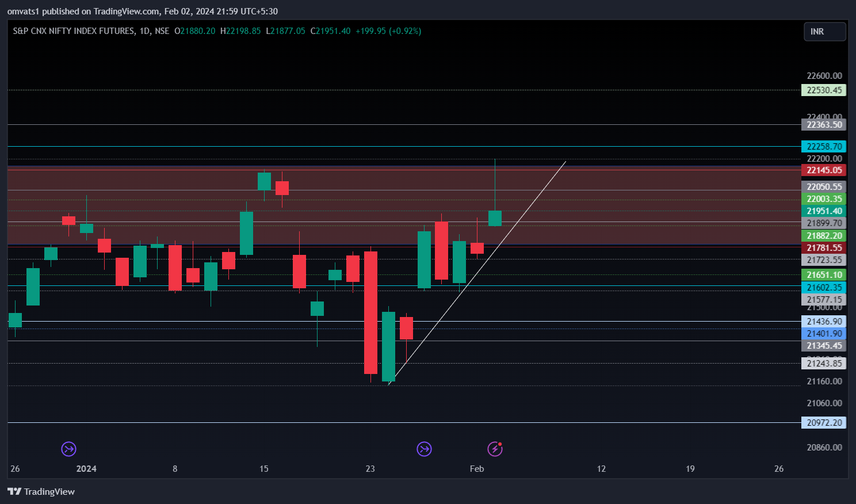Select the red 21781.55 price label
Image resolution: width=856 pixels, height=504 pixels.
pos(824,248)
